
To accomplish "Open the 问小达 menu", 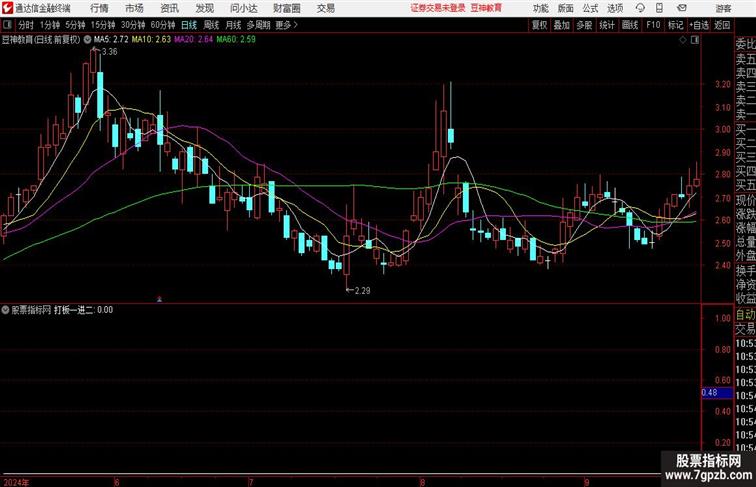I will pyautogui.click(x=243, y=8).
